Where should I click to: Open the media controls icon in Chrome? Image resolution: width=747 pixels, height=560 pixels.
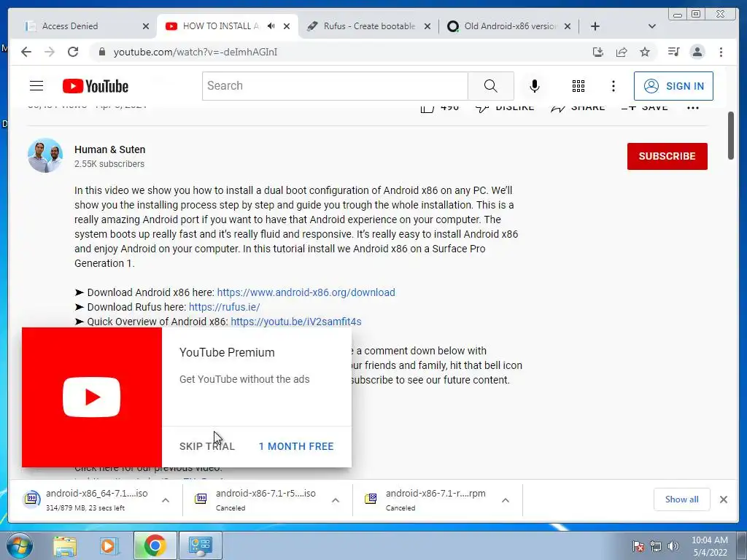tap(673, 52)
